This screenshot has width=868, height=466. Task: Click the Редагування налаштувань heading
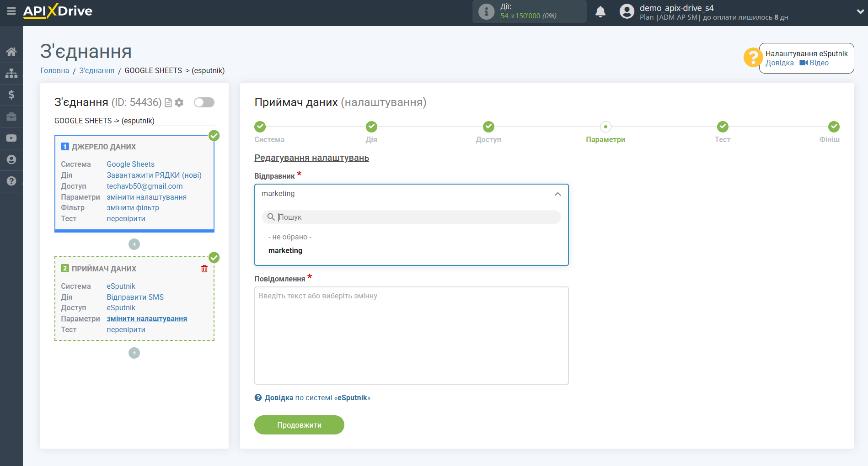coord(312,158)
